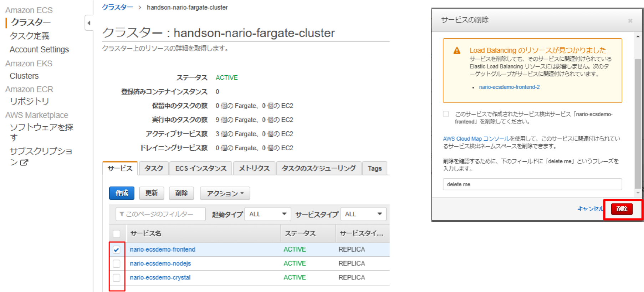Click the green ACTIVE cluster status value
The width and height of the screenshot is (644, 292).
[227, 77]
